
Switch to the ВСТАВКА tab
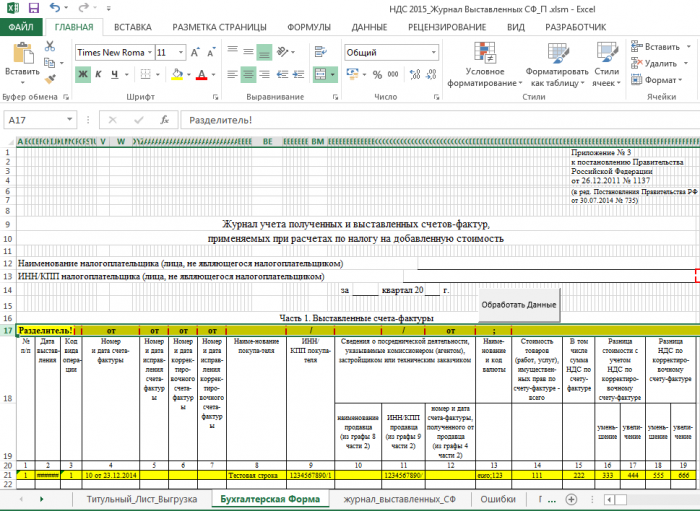pyautogui.click(x=133, y=27)
